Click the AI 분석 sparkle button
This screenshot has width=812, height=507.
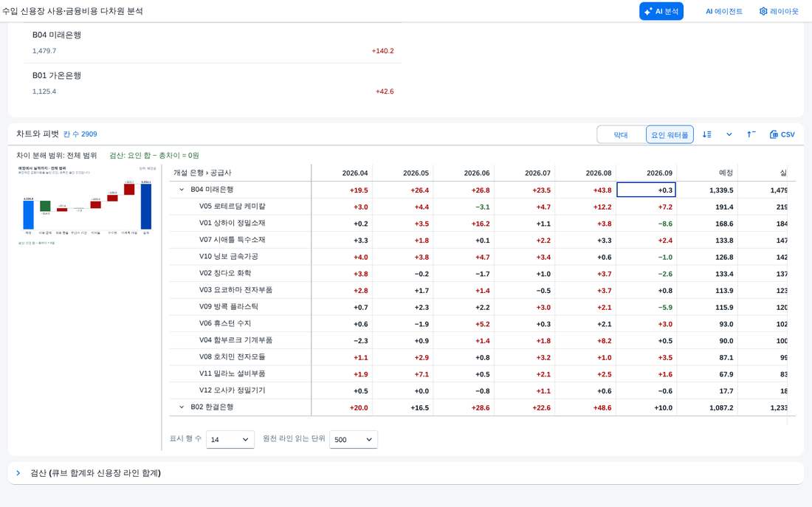tap(661, 11)
